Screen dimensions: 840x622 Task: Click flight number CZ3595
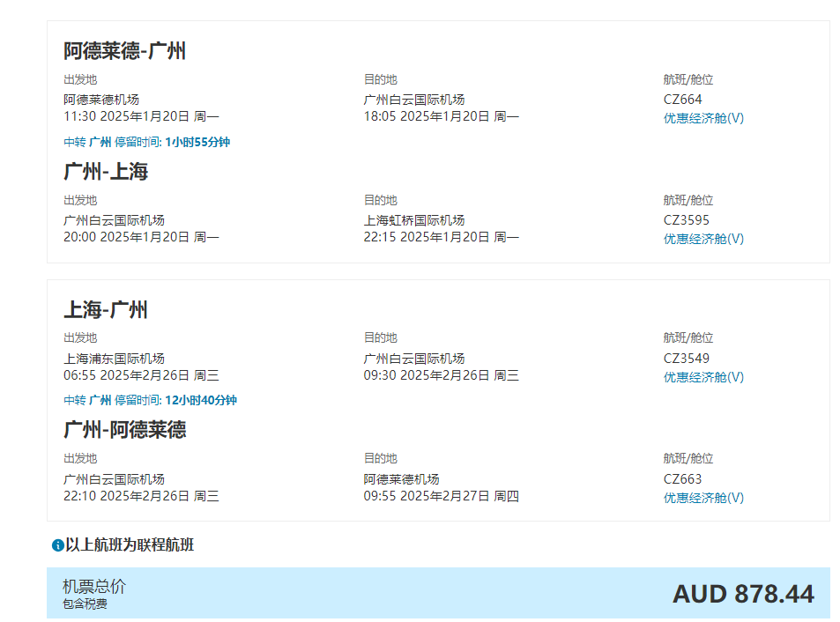point(686,220)
